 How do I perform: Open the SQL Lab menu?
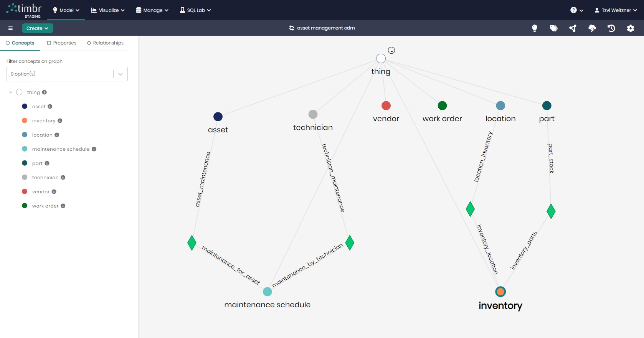tap(195, 10)
